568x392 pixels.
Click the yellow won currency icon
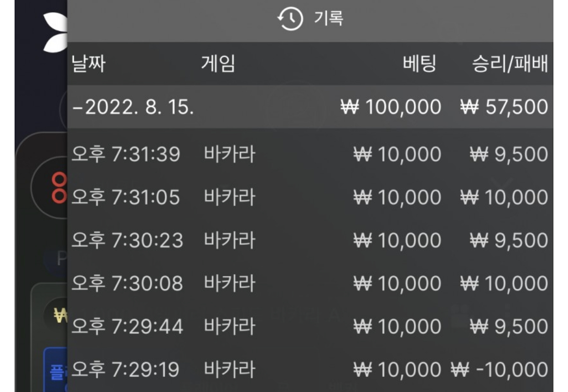60,316
